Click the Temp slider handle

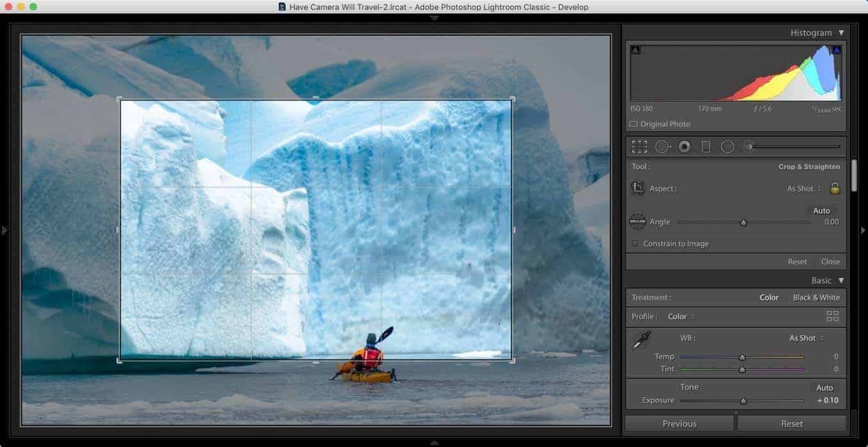pyautogui.click(x=743, y=357)
